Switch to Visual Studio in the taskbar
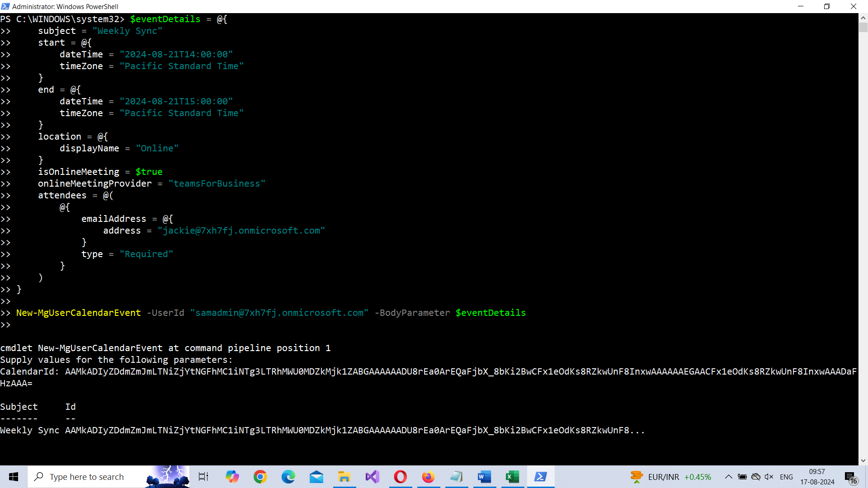 tap(372, 477)
